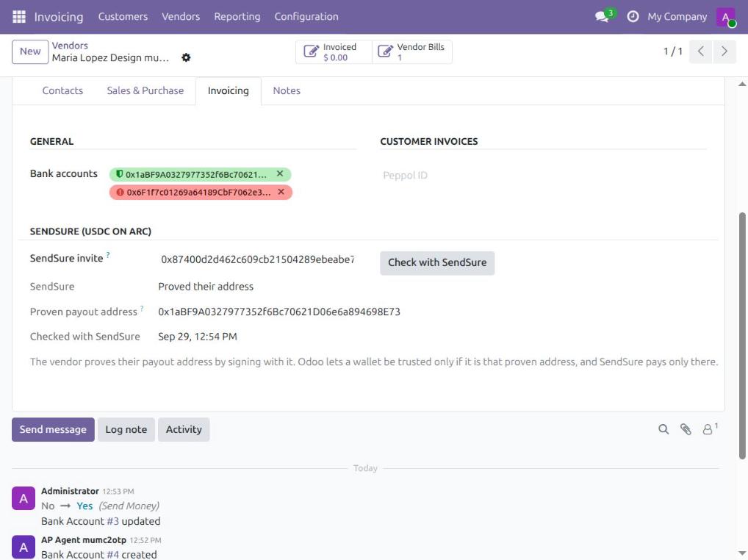Click 'Proved their address' status text
748x560 pixels.
[x=206, y=287]
